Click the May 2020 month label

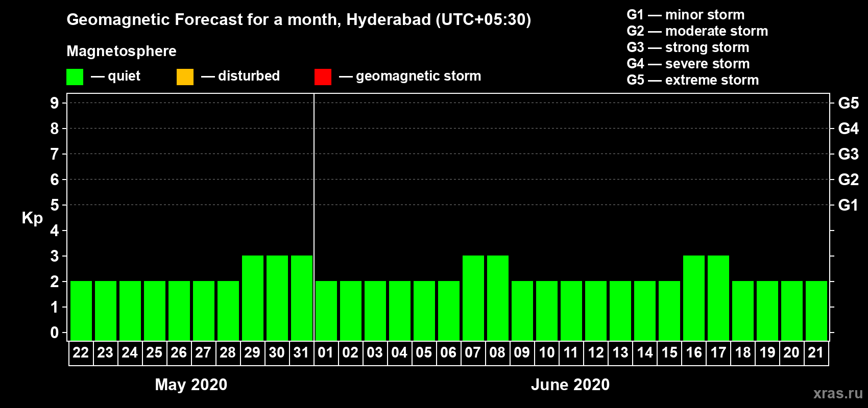pos(191,385)
